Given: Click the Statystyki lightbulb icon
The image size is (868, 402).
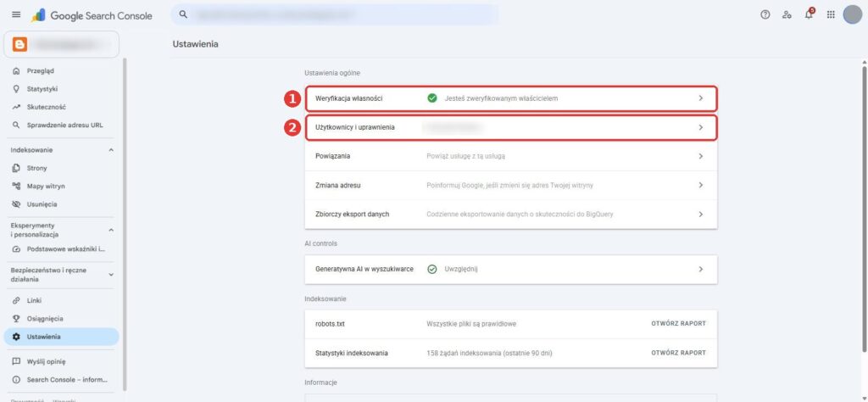Looking at the screenshot, I should click(16, 88).
